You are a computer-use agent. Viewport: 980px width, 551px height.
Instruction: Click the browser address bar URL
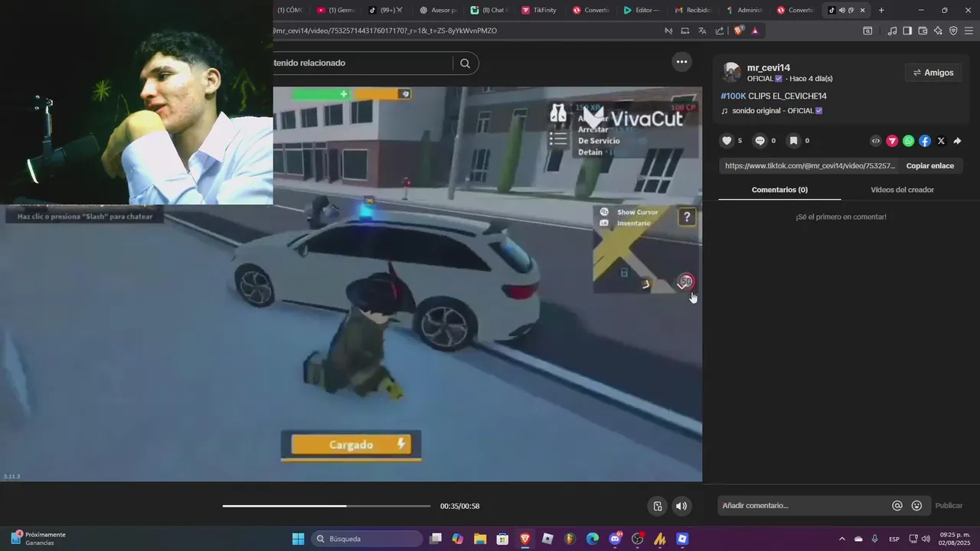pos(387,31)
